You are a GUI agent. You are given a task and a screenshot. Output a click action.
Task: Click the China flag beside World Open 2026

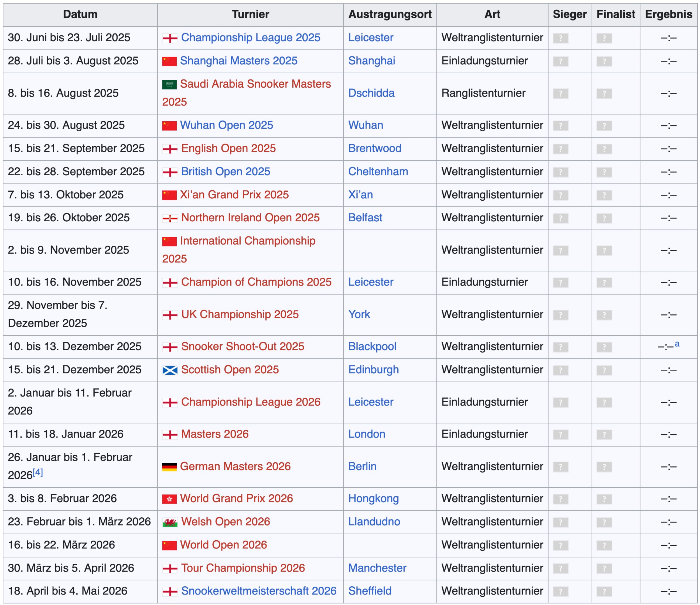tap(169, 545)
